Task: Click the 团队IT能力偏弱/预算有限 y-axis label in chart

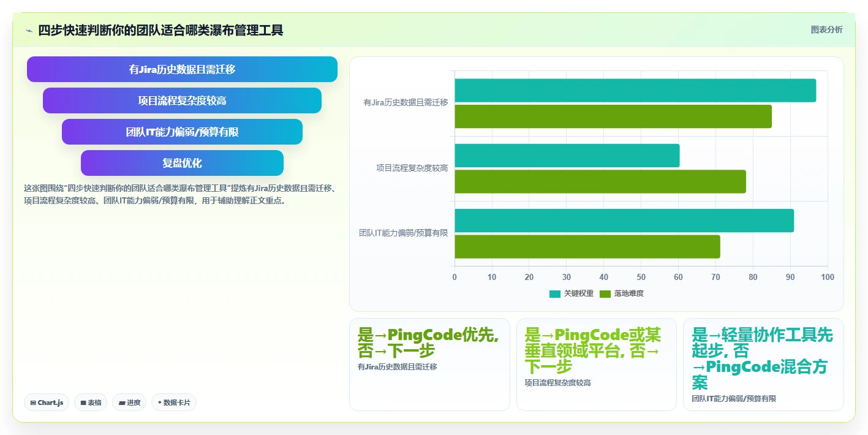Action: (x=403, y=233)
